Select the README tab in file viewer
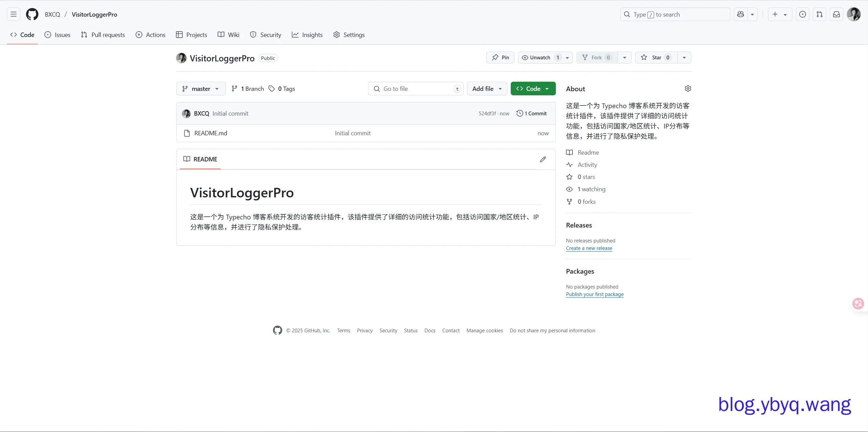This screenshot has height=432, width=868. pyautogui.click(x=200, y=159)
